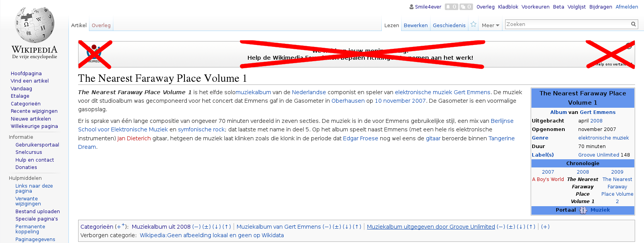Open Gert Emmens link in infobox

[x=598, y=112]
